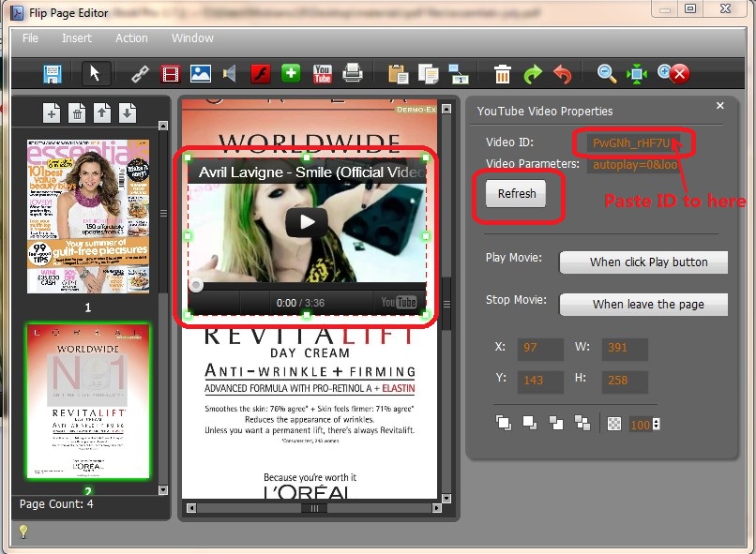The height and width of the screenshot is (554, 756).
Task: Bring the object to front
Action: 504,423
